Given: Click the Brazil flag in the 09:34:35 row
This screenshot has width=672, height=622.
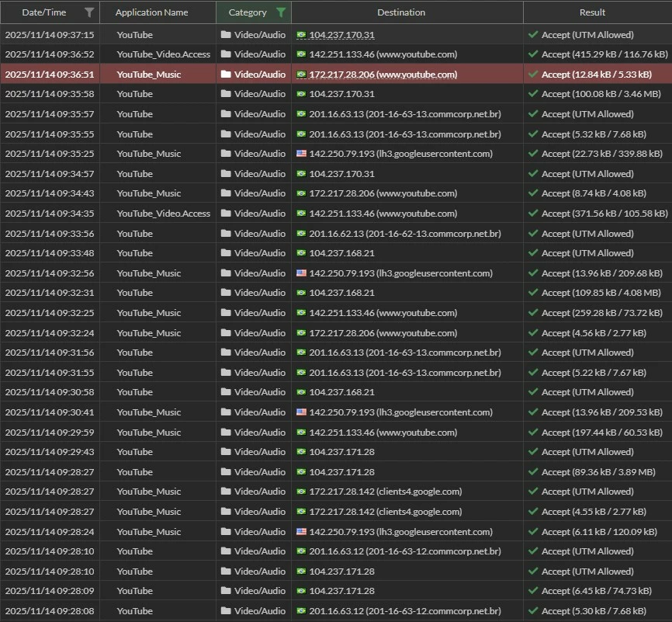Looking at the screenshot, I should pyautogui.click(x=301, y=214).
